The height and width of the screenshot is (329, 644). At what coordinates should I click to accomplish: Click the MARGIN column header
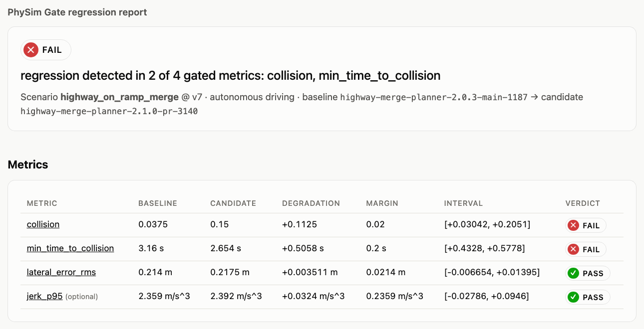[382, 203]
